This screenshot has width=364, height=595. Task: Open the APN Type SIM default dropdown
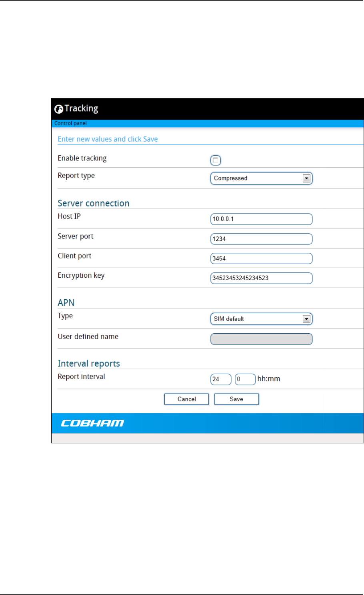pyautogui.click(x=261, y=319)
